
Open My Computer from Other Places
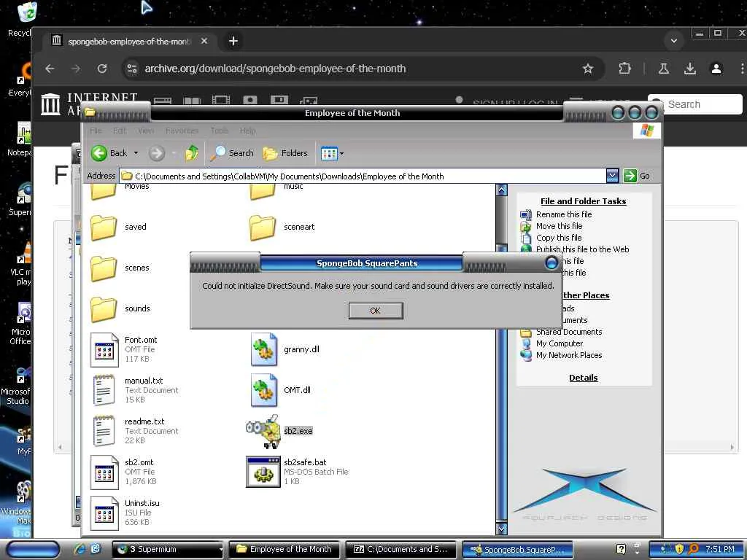560,343
